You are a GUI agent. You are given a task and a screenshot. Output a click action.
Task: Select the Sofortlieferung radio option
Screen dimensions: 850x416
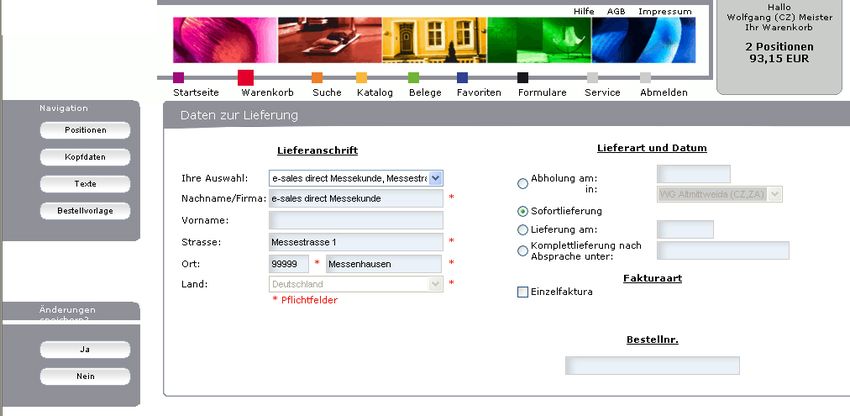[523, 212]
